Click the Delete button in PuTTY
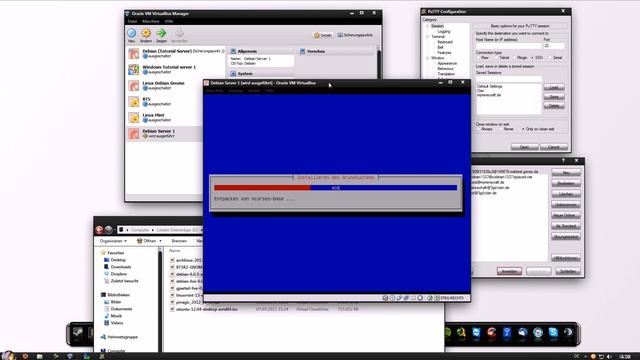The image size is (640, 360). tap(554, 106)
